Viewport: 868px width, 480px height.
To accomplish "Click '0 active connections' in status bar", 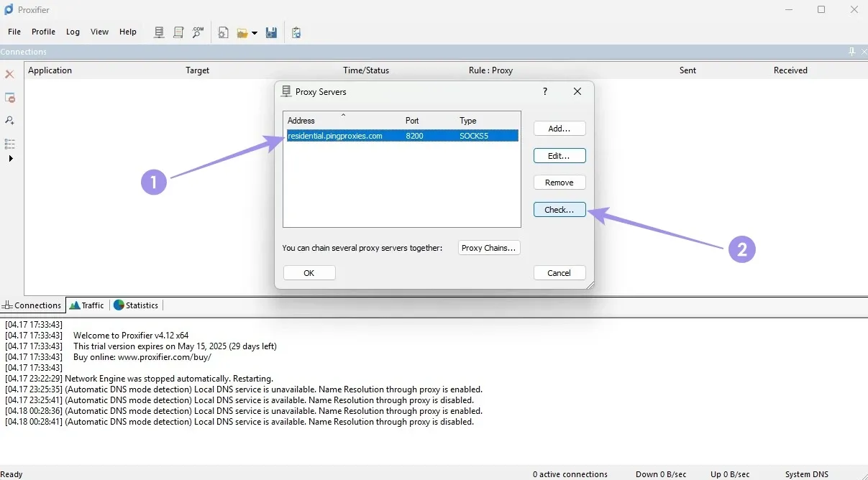I will (570, 474).
